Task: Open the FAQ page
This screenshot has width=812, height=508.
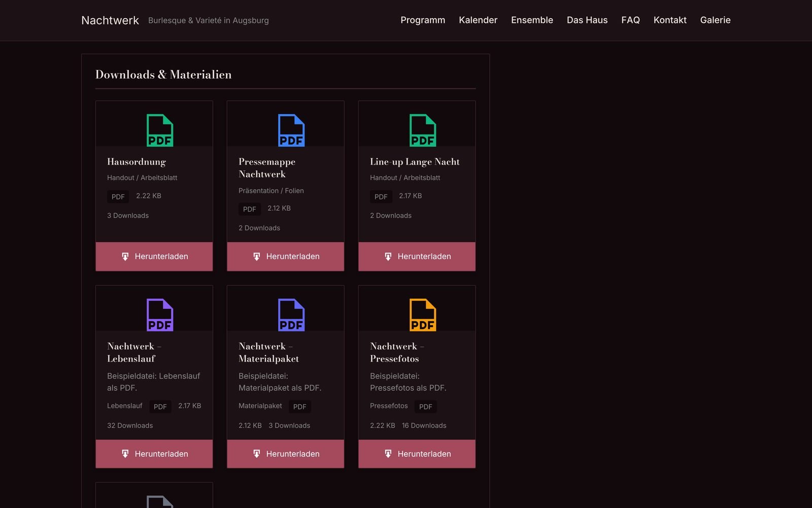Action: [x=630, y=20]
